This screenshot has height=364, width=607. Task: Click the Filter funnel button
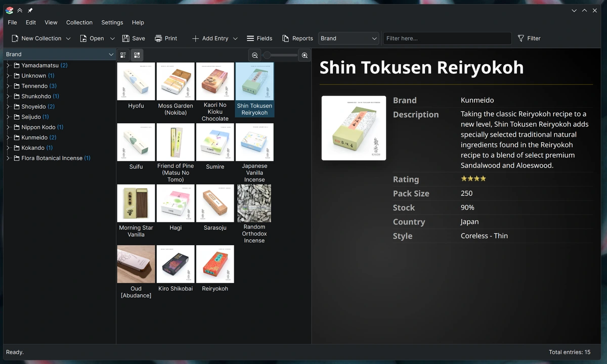click(529, 38)
